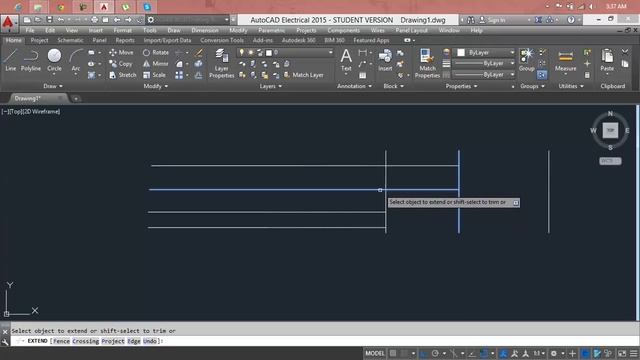Choose the Crossing option in command line
Viewport: 640px width, 360px height.
pyautogui.click(x=86, y=341)
